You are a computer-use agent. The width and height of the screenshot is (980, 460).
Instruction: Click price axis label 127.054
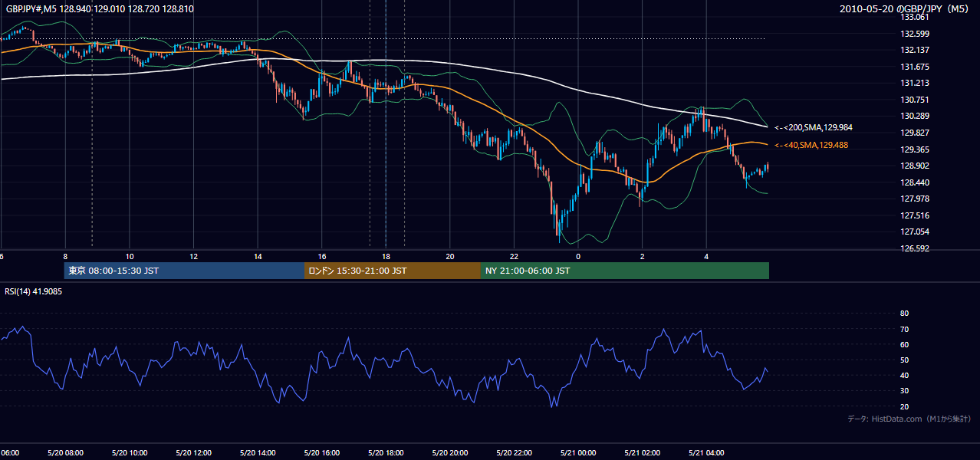point(915,232)
